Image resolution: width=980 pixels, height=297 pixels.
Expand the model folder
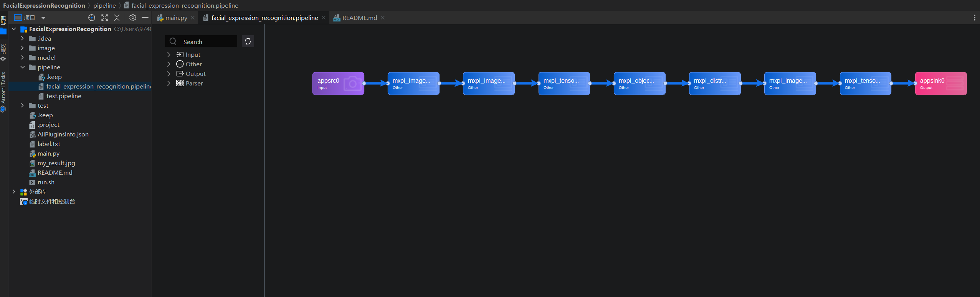22,57
